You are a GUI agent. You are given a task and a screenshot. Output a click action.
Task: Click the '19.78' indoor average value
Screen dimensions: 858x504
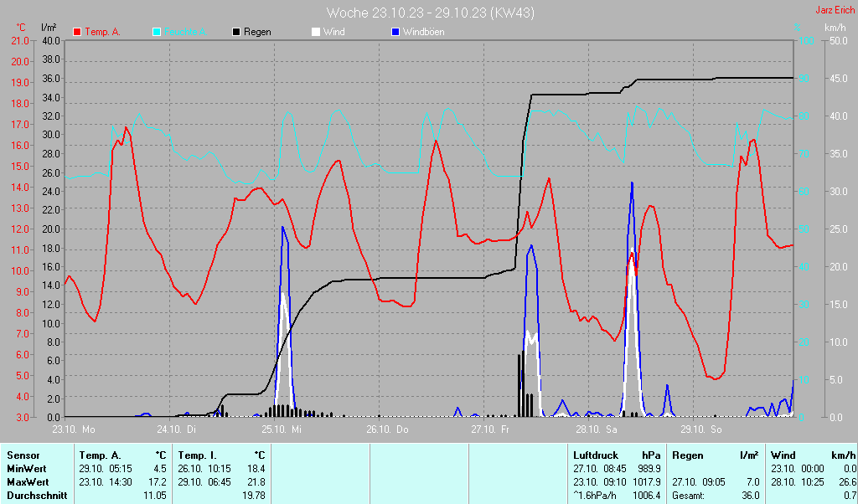[x=253, y=496]
